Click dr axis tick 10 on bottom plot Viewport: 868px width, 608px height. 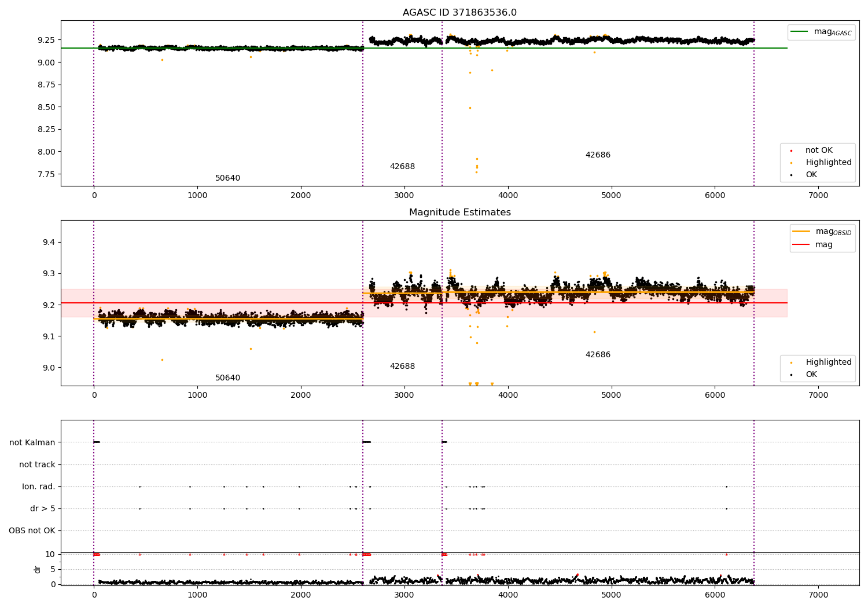pos(50,554)
